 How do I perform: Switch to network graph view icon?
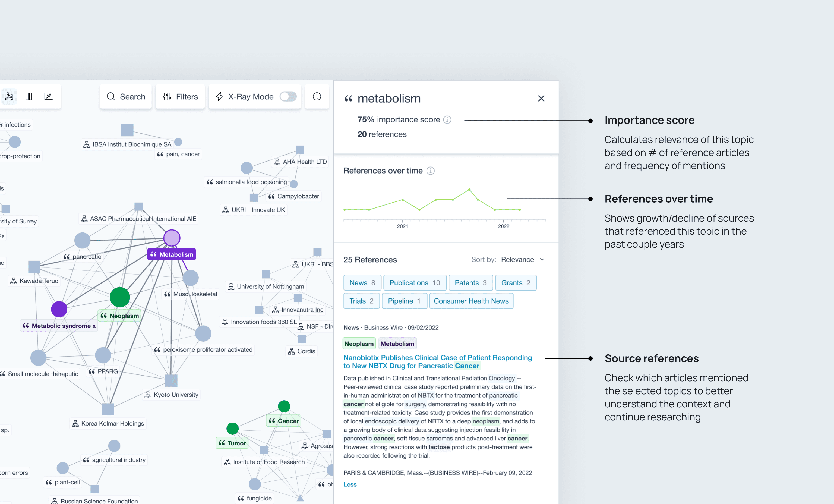(9, 96)
